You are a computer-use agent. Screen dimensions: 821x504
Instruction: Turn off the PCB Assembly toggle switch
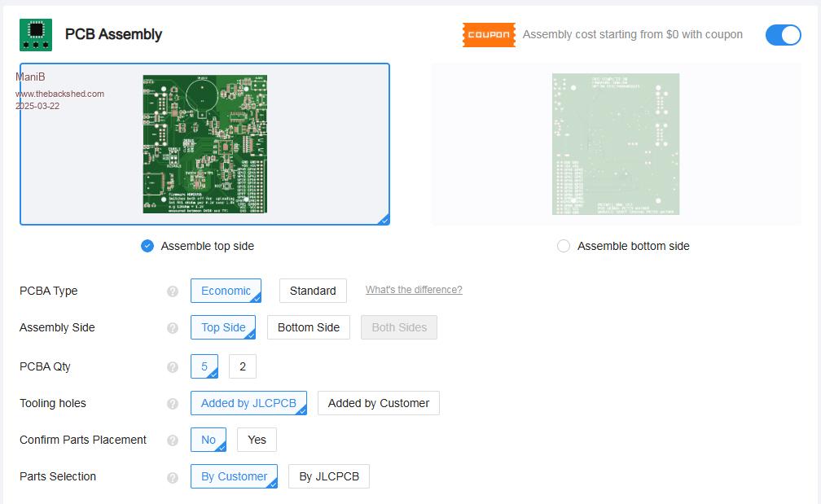click(783, 35)
